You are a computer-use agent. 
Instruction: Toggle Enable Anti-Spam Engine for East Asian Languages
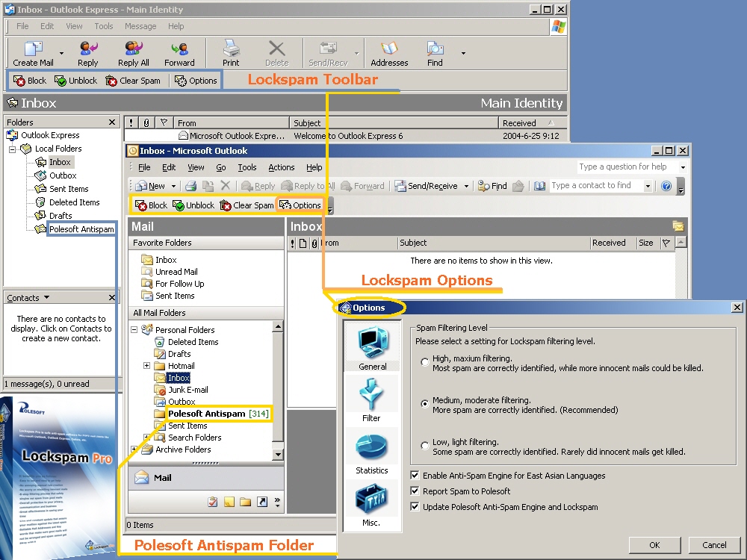[415, 475]
